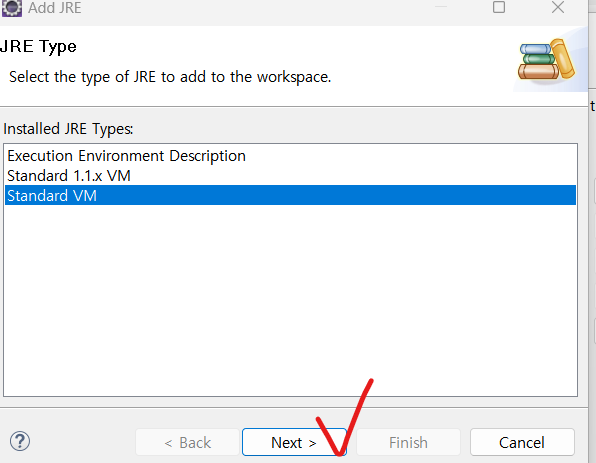This screenshot has width=596, height=463.
Task: Maximize the Add JRE window
Action: tap(499, 7)
